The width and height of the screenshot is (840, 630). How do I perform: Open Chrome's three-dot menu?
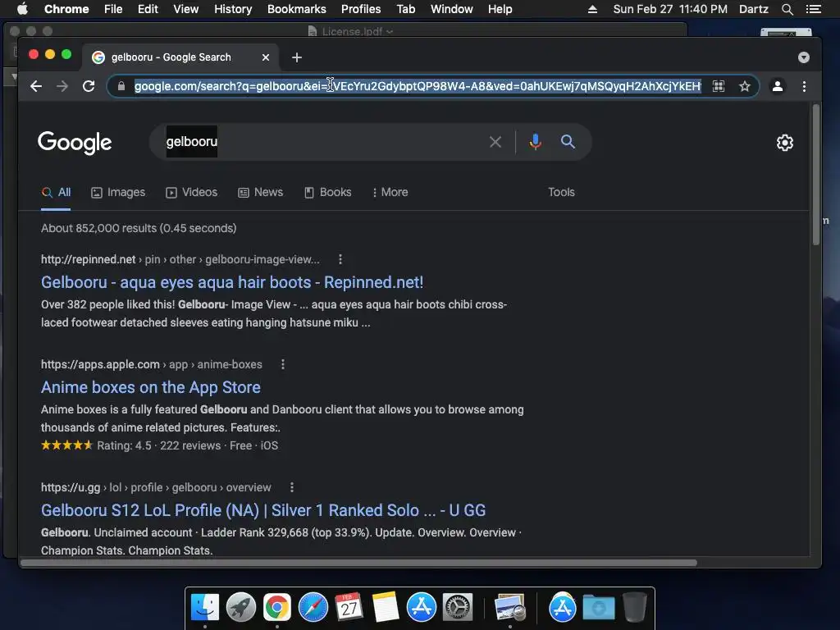point(804,86)
